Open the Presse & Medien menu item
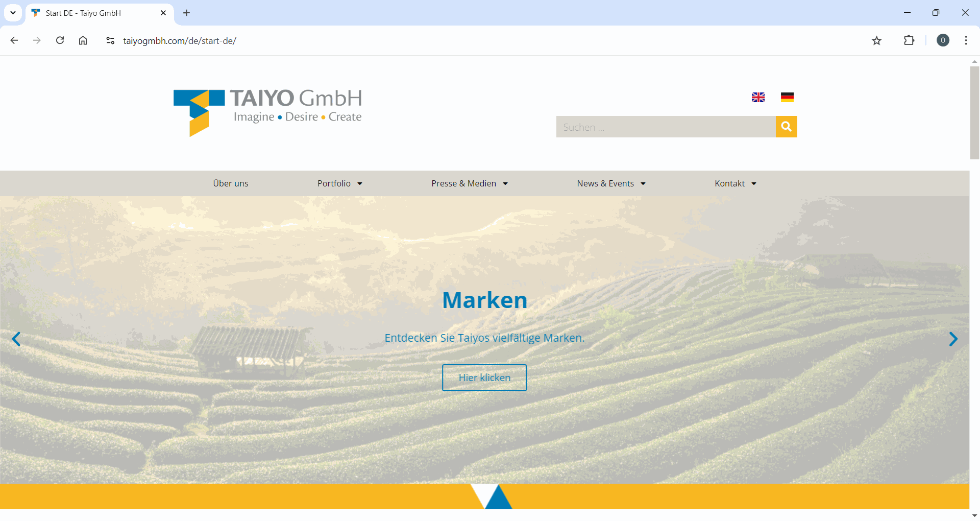Viewport: 980px width, 521px height. [463, 183]
